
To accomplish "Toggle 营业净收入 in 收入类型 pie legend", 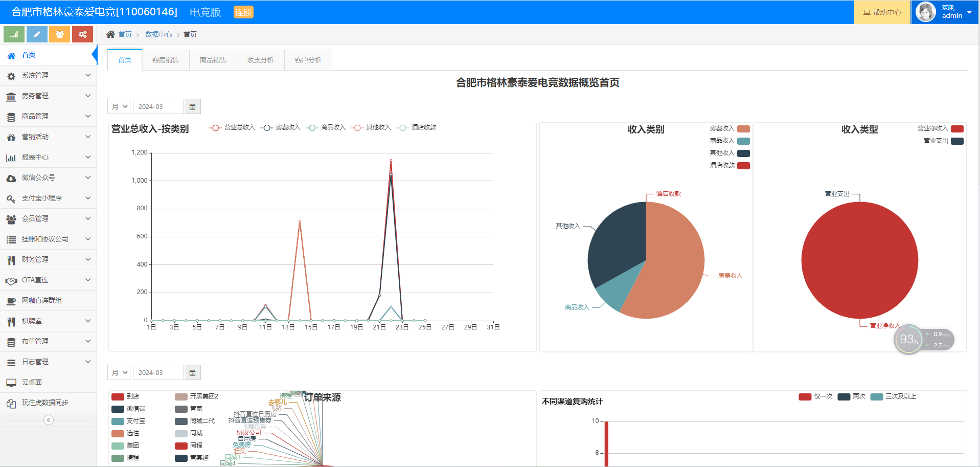I will (x=941, y=128).
